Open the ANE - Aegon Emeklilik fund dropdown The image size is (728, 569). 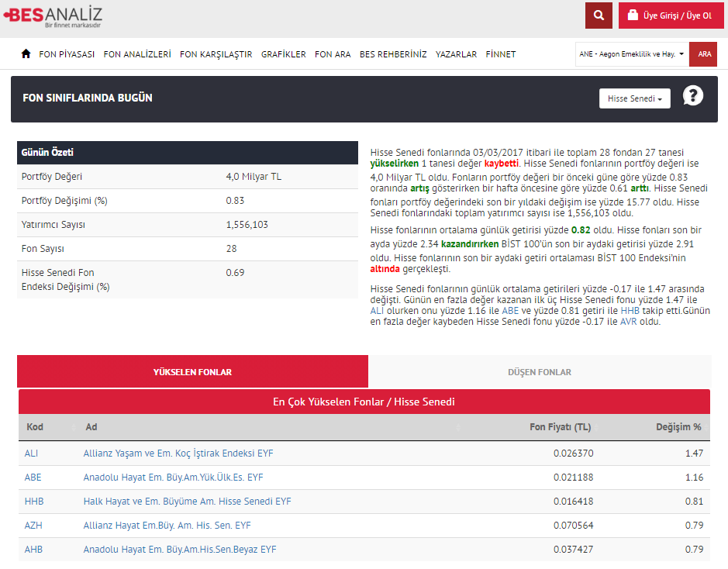coord(632,54)
